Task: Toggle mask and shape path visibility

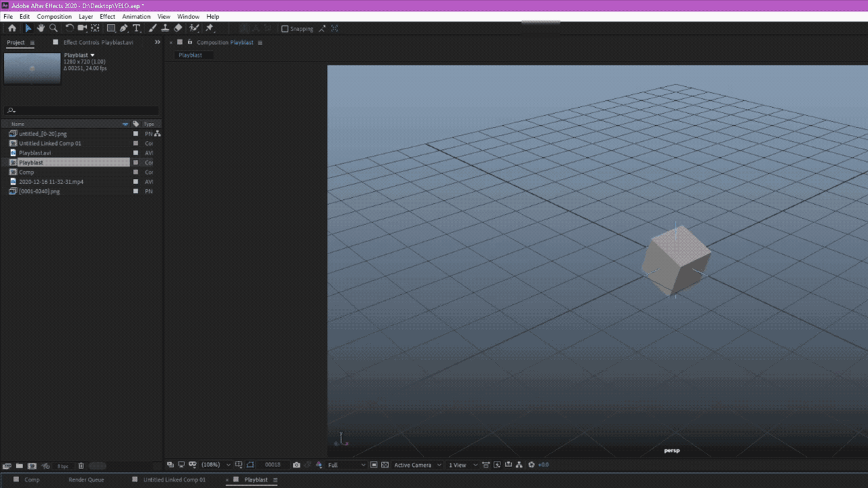Action: tap(250, 465)
